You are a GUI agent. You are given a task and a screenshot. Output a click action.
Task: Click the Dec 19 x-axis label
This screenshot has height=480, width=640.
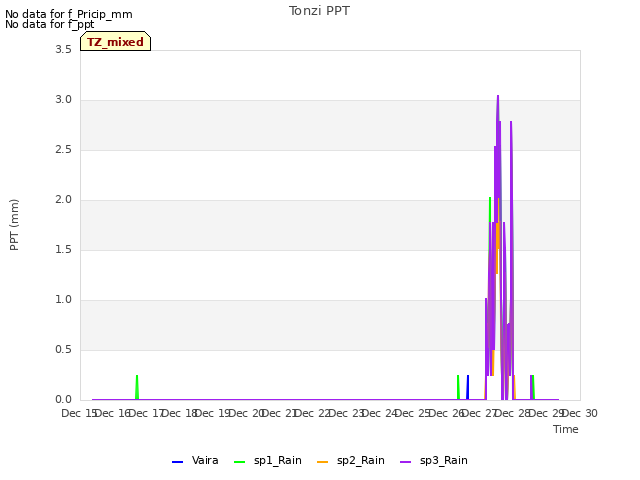(212, 413)
